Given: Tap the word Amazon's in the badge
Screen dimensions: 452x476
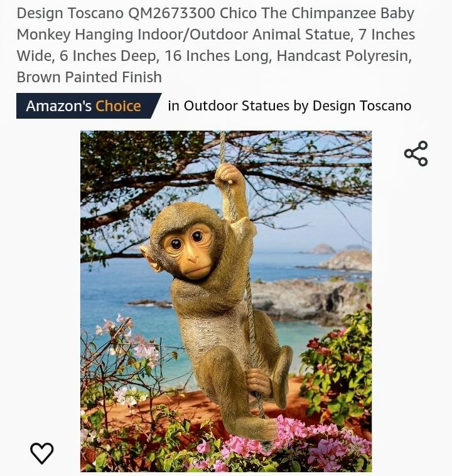Looking at the screenshot, I should tap(58, 106).
